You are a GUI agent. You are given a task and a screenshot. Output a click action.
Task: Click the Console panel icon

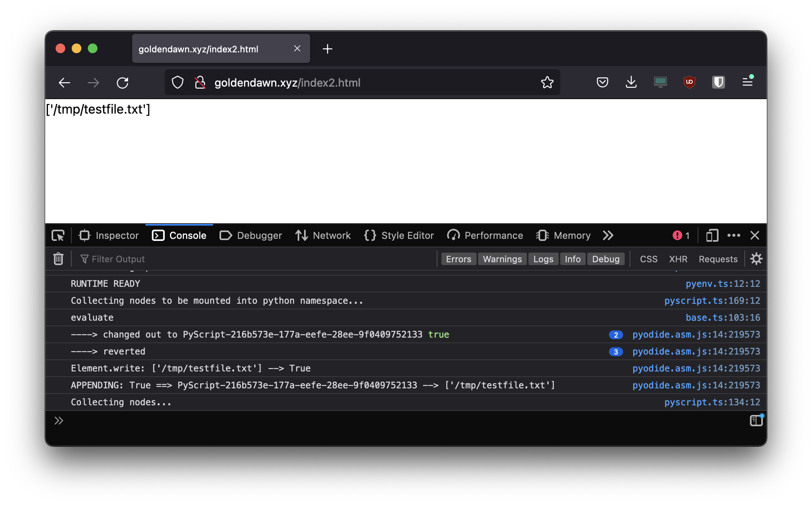[158, 236]
